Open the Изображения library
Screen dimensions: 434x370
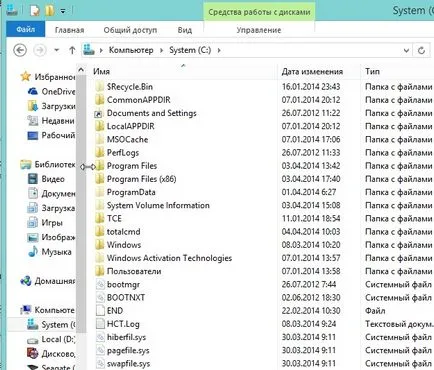(x=52, y=237)
